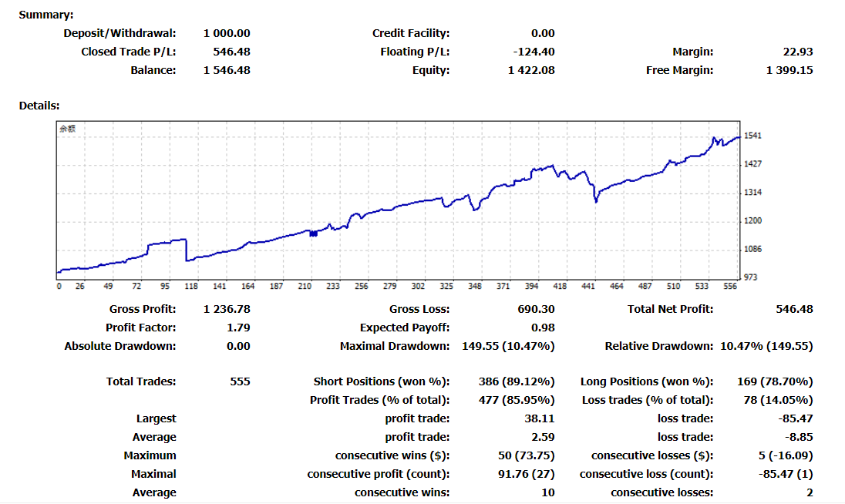
Task: Select the Margin value 22.93
Action: pos(798,52)
